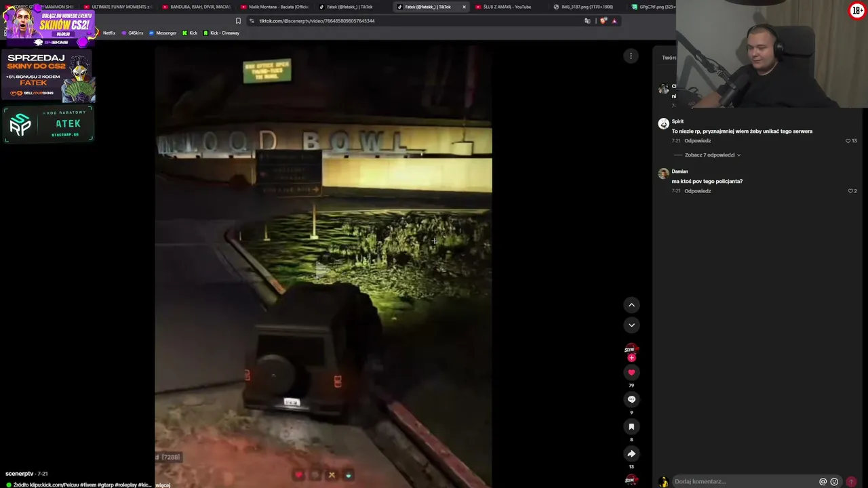Like Damian's comment

click(850, 191)
